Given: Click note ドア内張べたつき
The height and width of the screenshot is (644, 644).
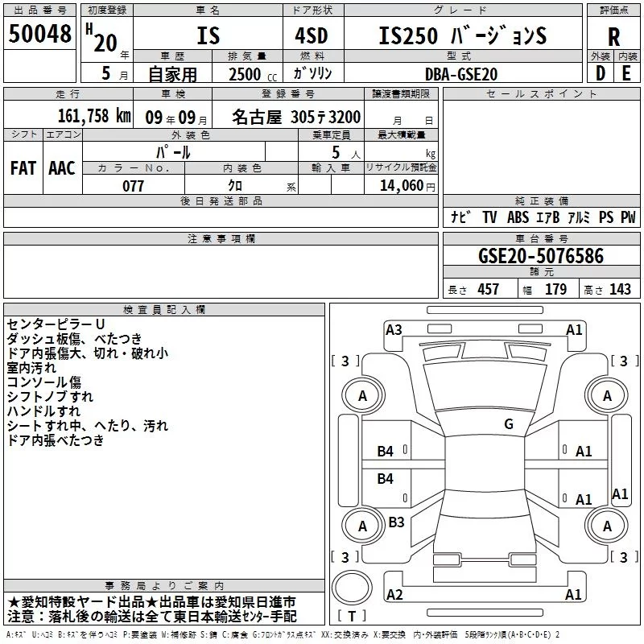Looking at the screenshot, I should click(56, 440).
